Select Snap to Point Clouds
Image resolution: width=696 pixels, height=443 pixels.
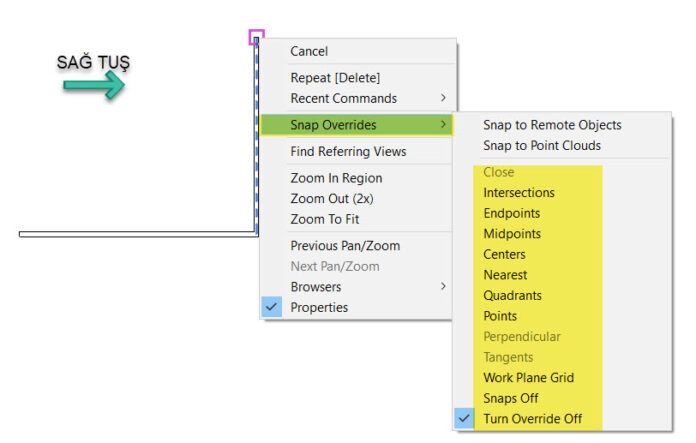(x=542, y=145)
